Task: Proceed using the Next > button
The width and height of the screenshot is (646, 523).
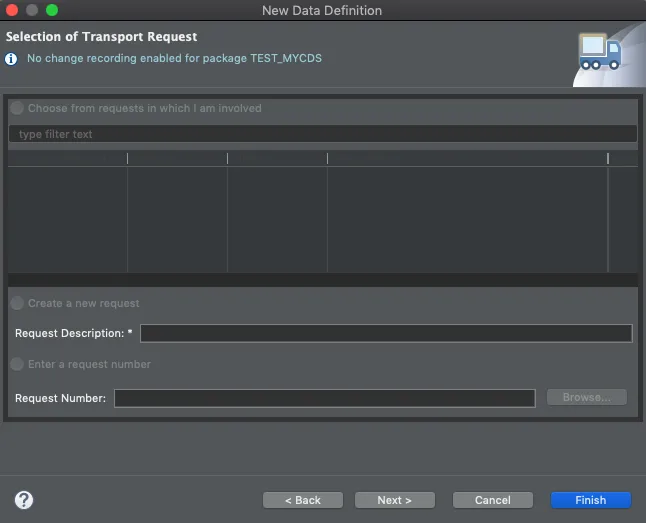Action: (x=393, y=500)
